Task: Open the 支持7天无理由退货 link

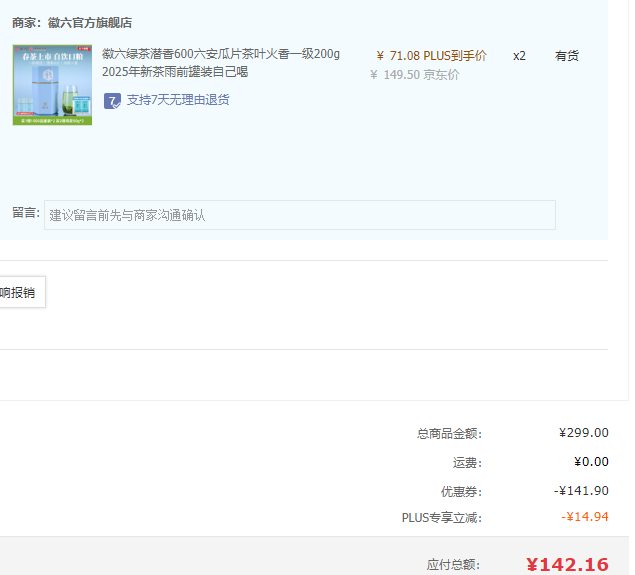Action: (x=178, y=100)
